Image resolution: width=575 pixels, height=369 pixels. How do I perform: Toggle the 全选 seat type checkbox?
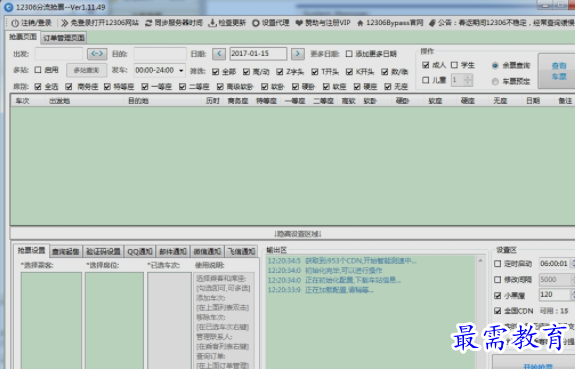[x=38, y=87]
